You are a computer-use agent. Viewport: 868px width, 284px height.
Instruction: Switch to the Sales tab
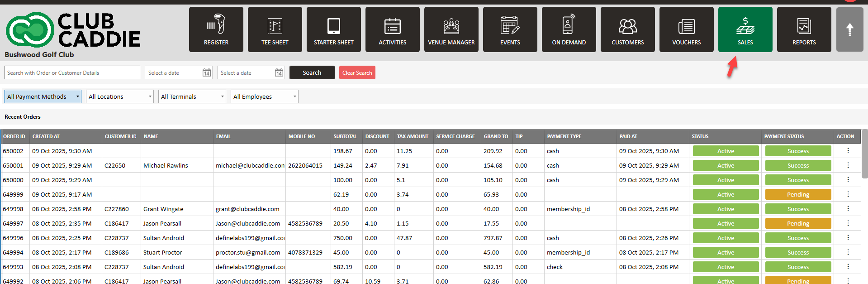(745, 29)
